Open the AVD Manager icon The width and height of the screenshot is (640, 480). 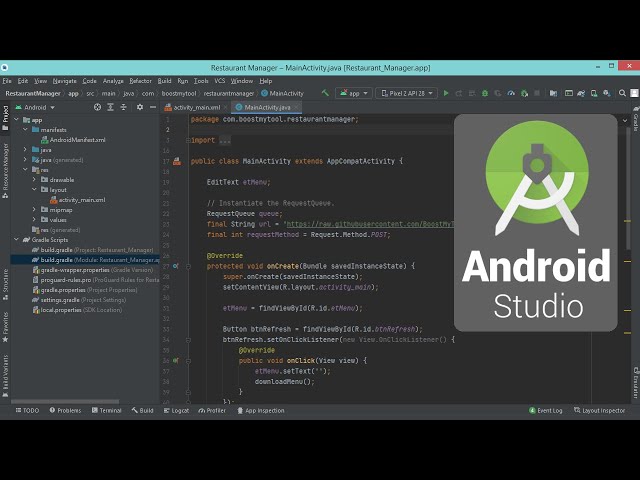coord(594,93)
